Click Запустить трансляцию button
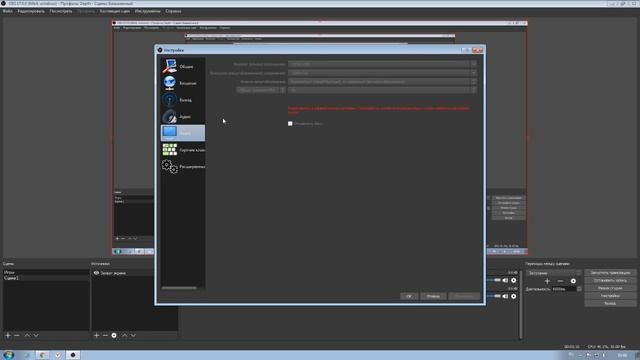The width and height of the screenshot is (640, 360). point(610,272)
